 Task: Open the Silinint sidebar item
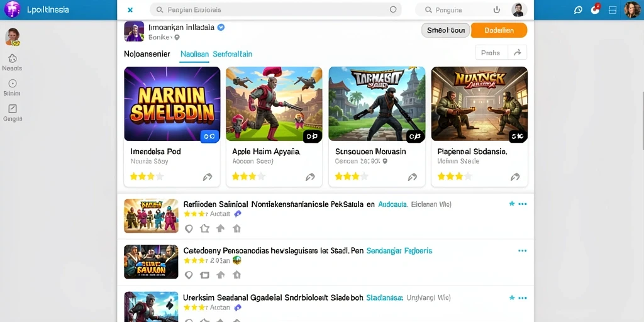point(13,88)
